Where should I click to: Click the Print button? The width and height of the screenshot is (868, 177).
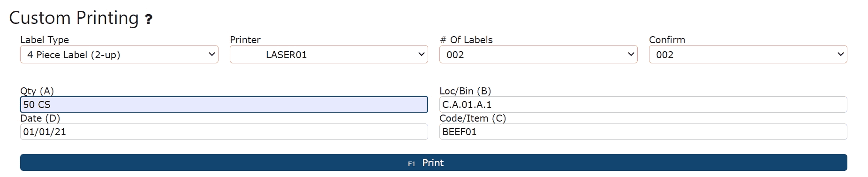coord(434,162)
